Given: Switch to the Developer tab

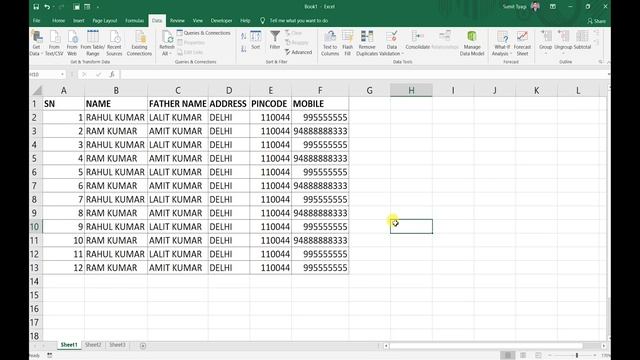Looking at the screenshot, I should (x=221, y=20).
